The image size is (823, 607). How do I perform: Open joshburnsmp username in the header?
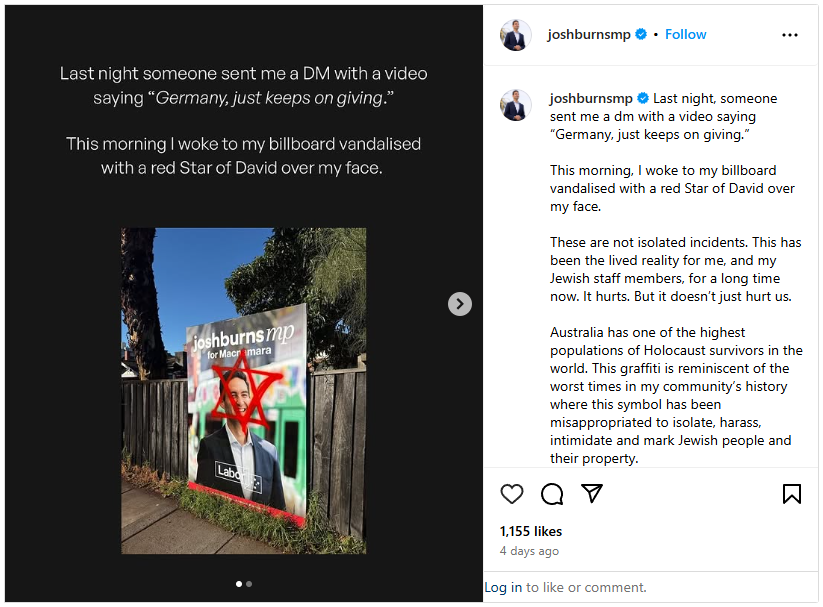(589, 35)
